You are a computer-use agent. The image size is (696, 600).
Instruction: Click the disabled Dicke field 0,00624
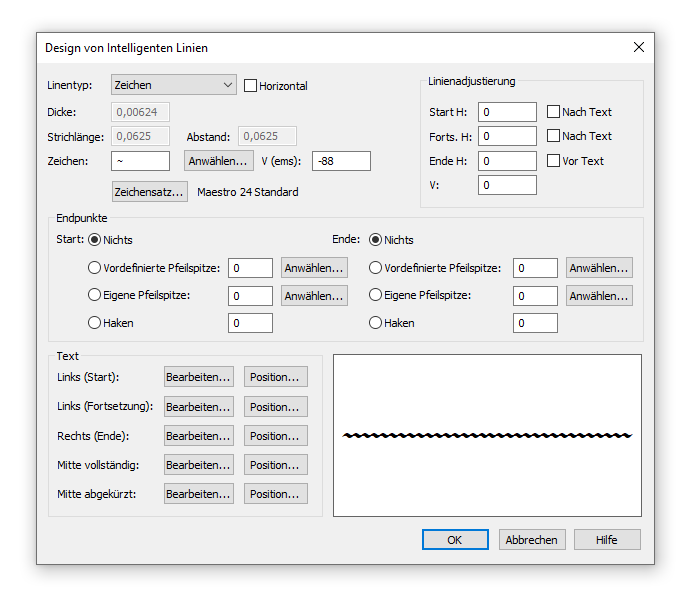tap(140, 112)
